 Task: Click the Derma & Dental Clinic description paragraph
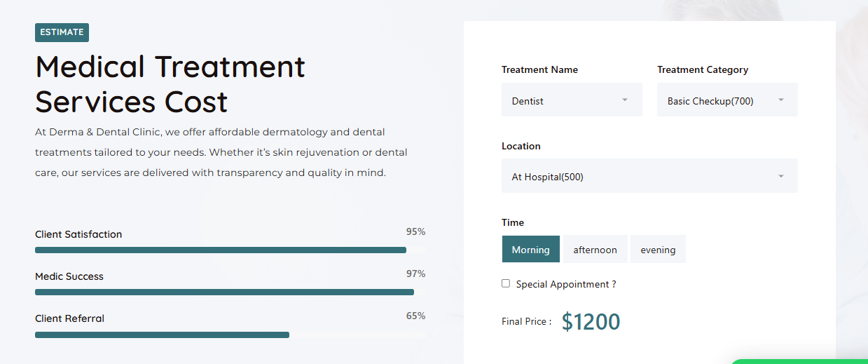(221, 152)
